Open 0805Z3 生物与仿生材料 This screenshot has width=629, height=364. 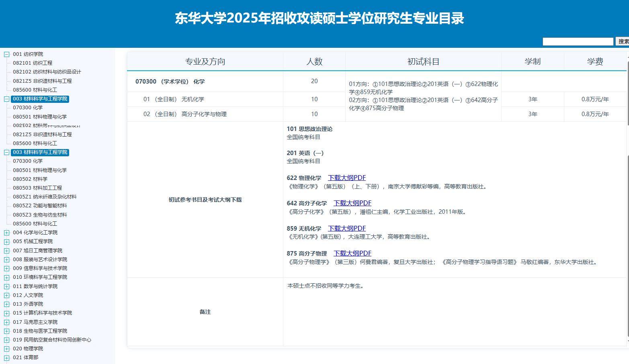[x=40, y=215]
